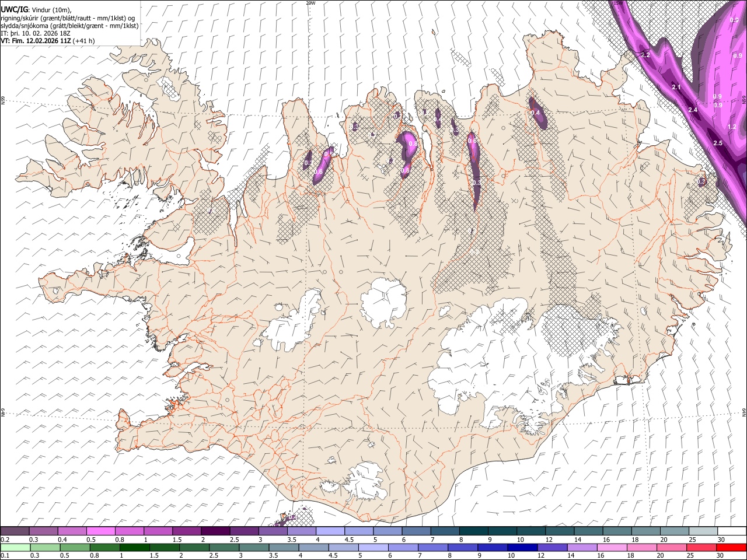Image resolution: width=747 pixels, height=560 pixels.
Task: Click the '0.1' label on the lower legend scale
Action: click(5, 555)
